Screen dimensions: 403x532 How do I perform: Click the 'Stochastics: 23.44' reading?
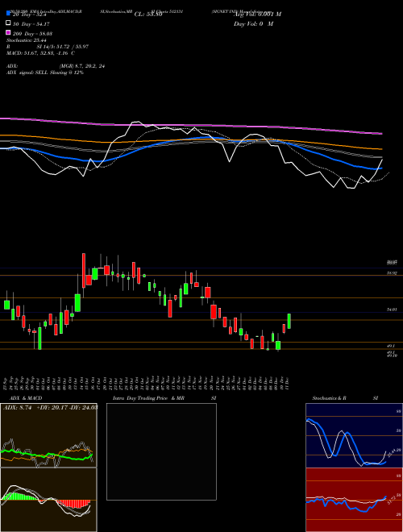[26, 40]
